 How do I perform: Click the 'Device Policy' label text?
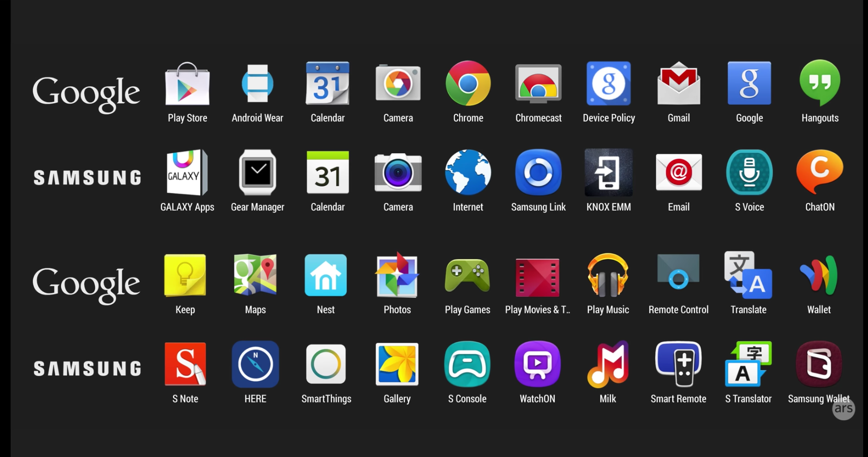(609, 118)
